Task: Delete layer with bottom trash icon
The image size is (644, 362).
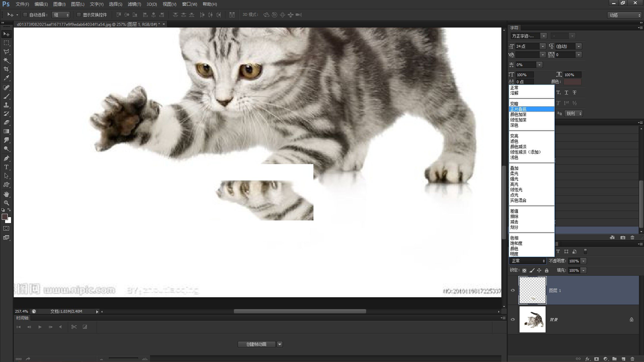Action: coord(632,359)
